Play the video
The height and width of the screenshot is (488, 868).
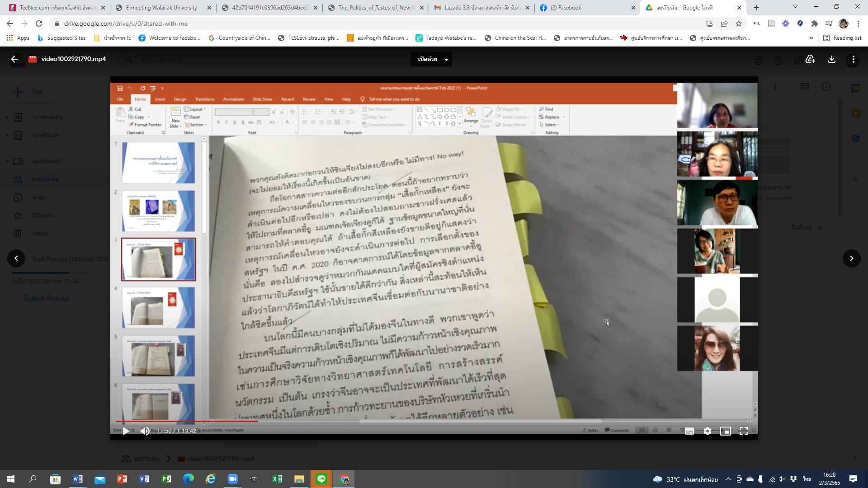coord(126,431)
